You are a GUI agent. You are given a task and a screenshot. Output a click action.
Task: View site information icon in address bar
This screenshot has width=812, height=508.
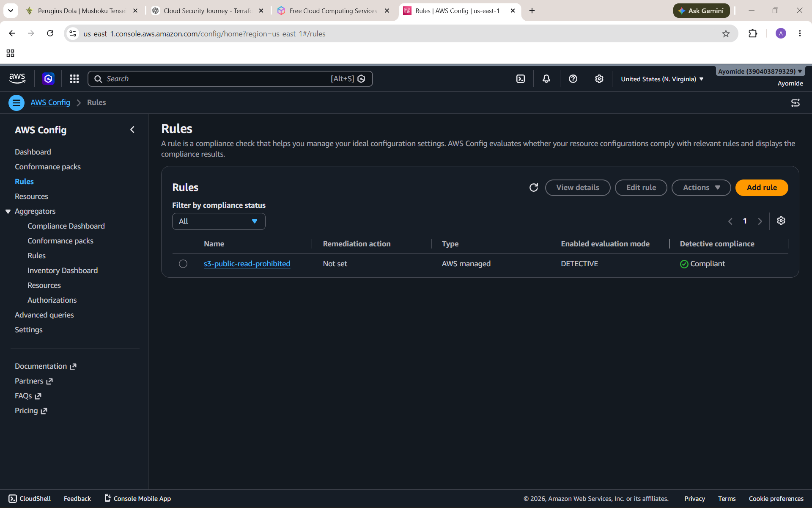click(73, 33)
